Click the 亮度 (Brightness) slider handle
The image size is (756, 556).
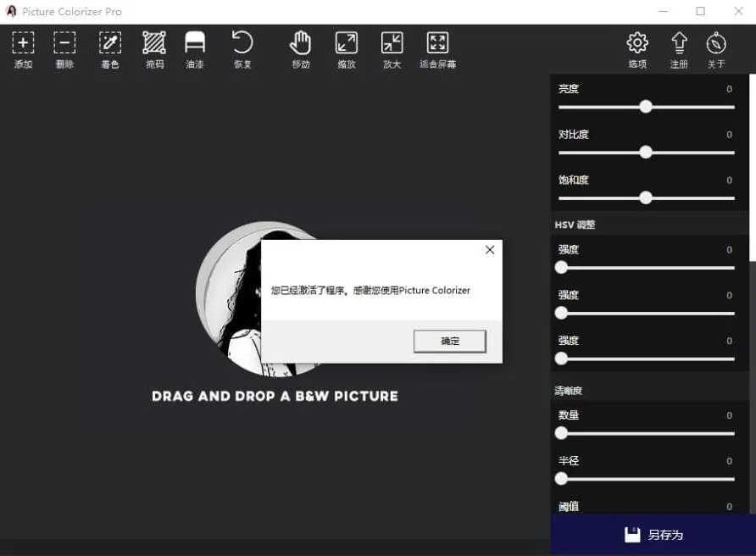click(646, 107)
